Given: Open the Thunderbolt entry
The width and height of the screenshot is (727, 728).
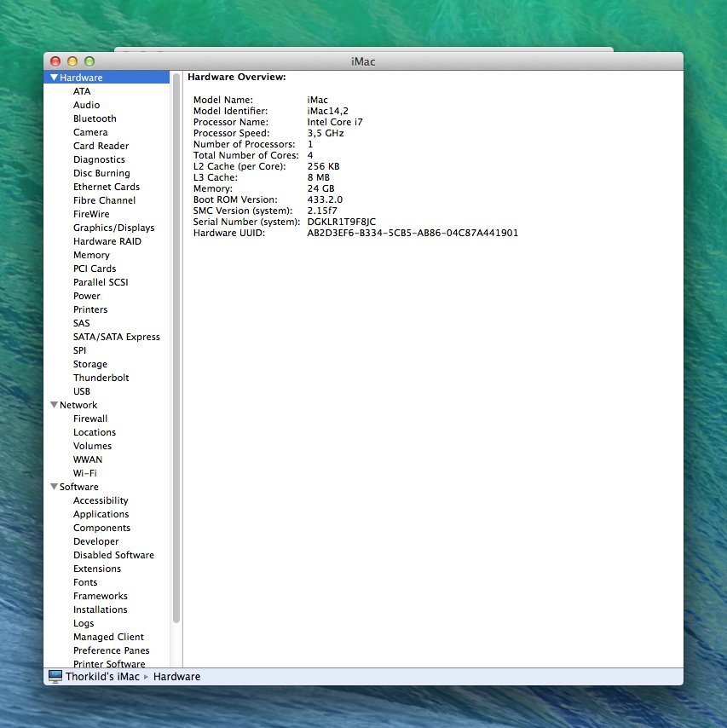Looking at the screenshot, I should click(101, 378).
